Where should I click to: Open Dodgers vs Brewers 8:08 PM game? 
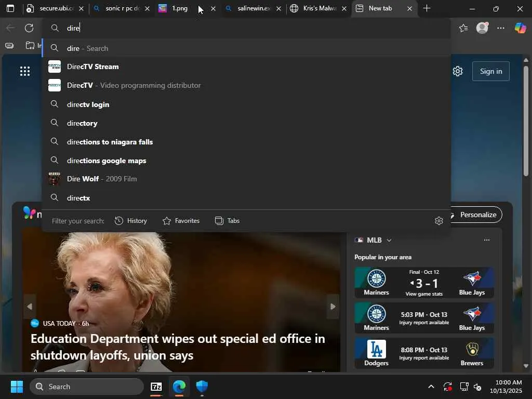(x=424, y=353)
